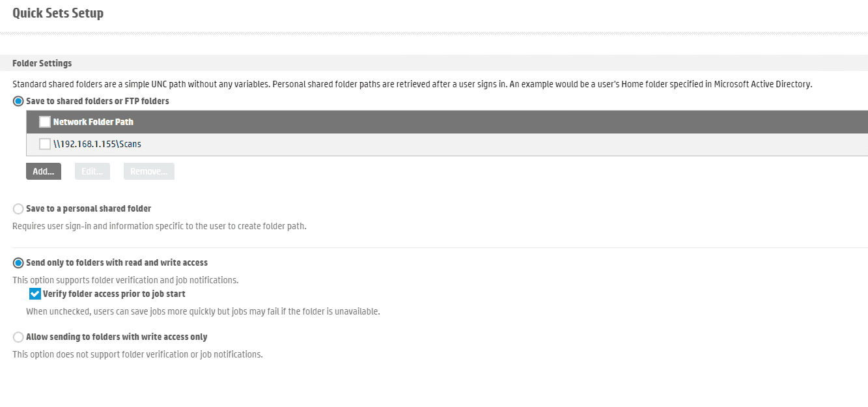868x407 pixels.
Task: Select the Save to shared folders radio button
Action: (x=18, y=102)
